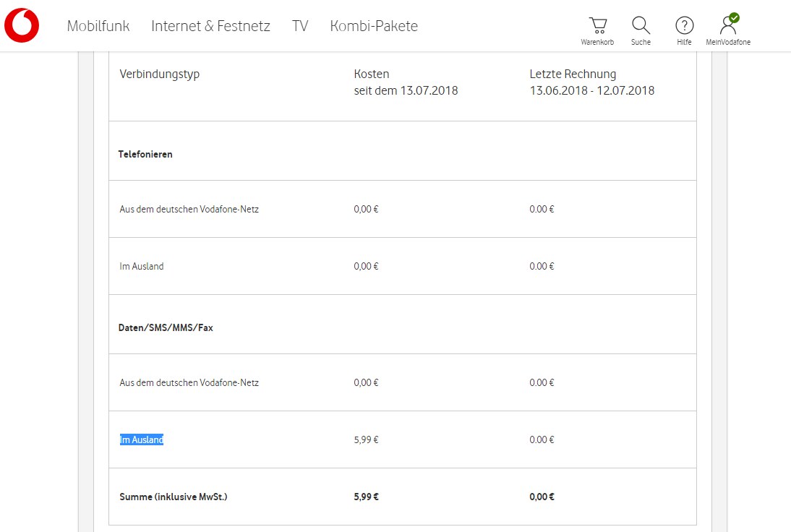Click the bold 5,99 € total amount
This screenshot has width=791, height=532.
(367, 497)
